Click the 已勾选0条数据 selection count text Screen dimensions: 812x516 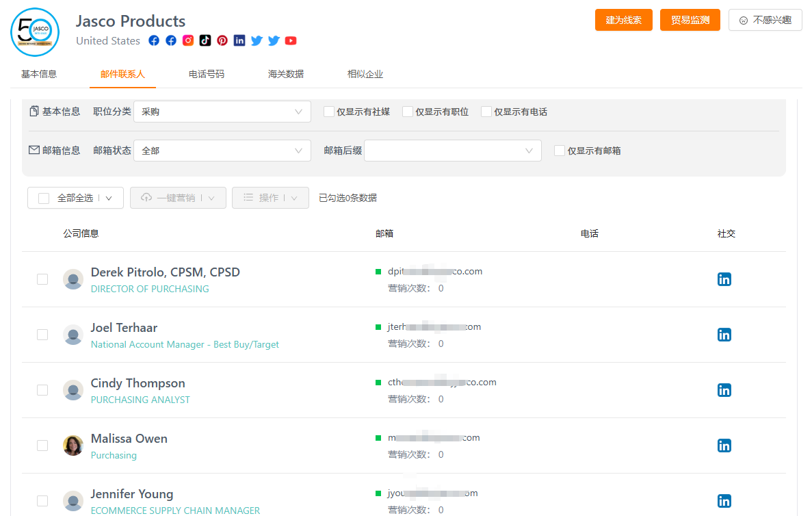pyautogui.click(x=348, y=198)
